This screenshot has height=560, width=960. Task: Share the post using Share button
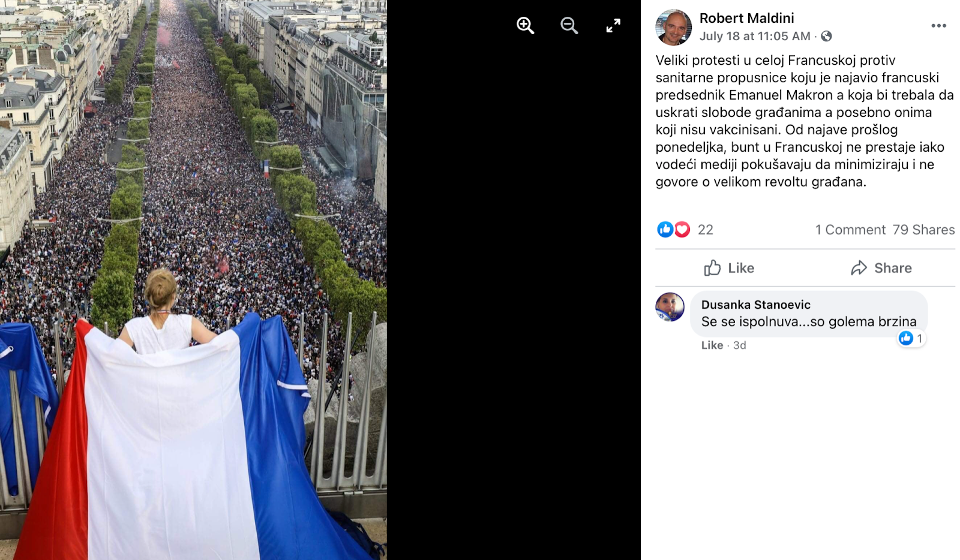click(881, 268)
